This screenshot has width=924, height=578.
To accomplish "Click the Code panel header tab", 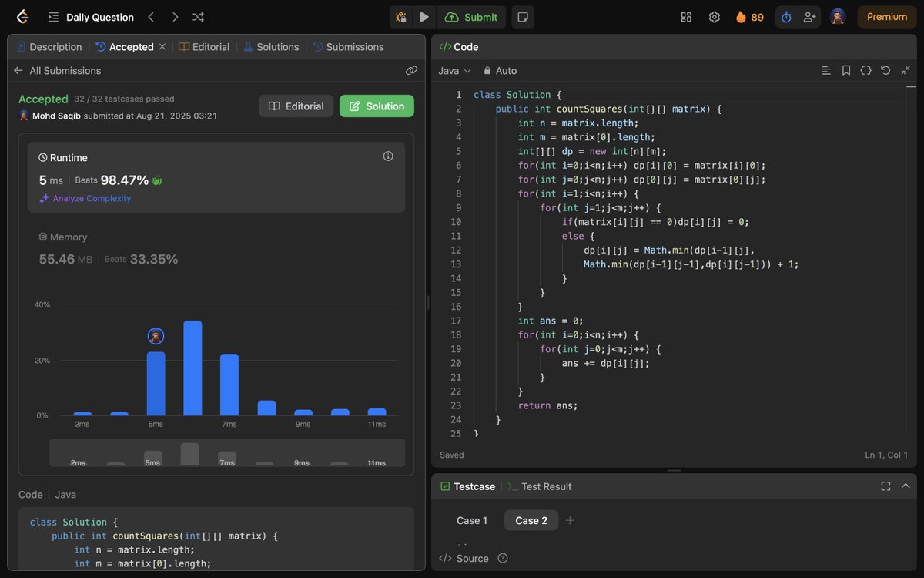I will pyautogui.click(x=459, y=47).
